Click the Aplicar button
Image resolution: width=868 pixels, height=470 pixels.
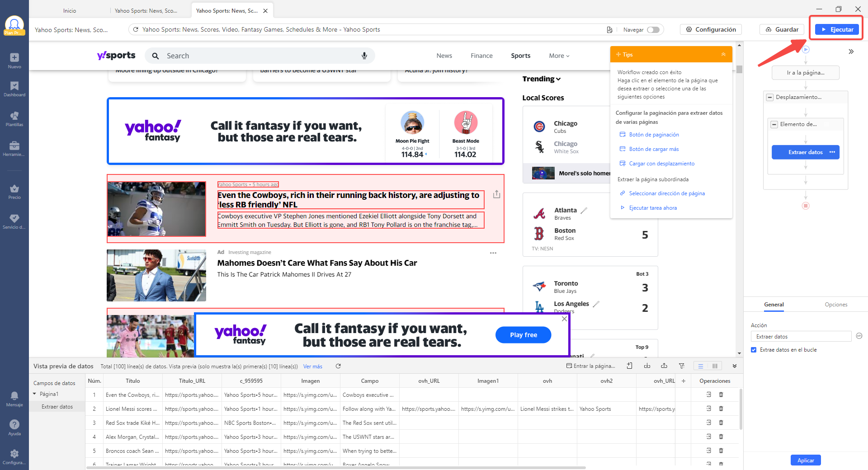click(x=806, y=460)
